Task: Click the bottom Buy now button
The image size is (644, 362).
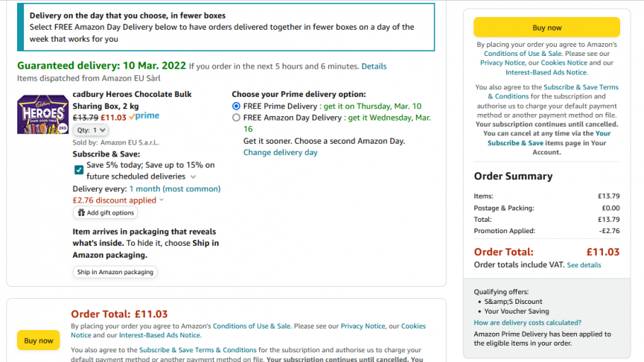Action: coord(38,340)
